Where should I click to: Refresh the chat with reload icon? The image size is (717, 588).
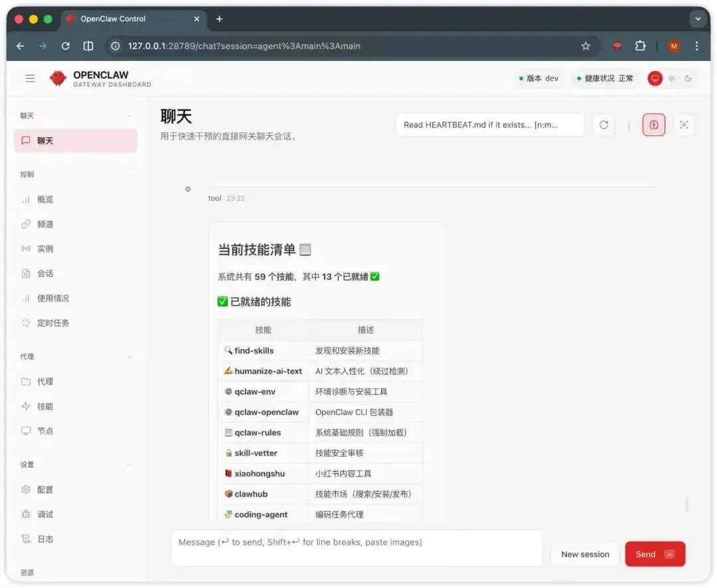point(603,125)
